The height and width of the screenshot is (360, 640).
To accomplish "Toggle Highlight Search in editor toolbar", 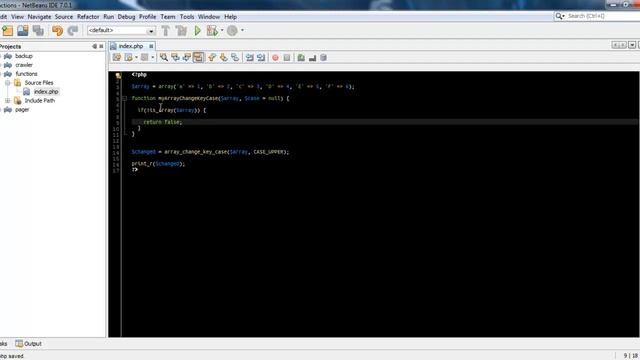I will [x=198, y=58].
